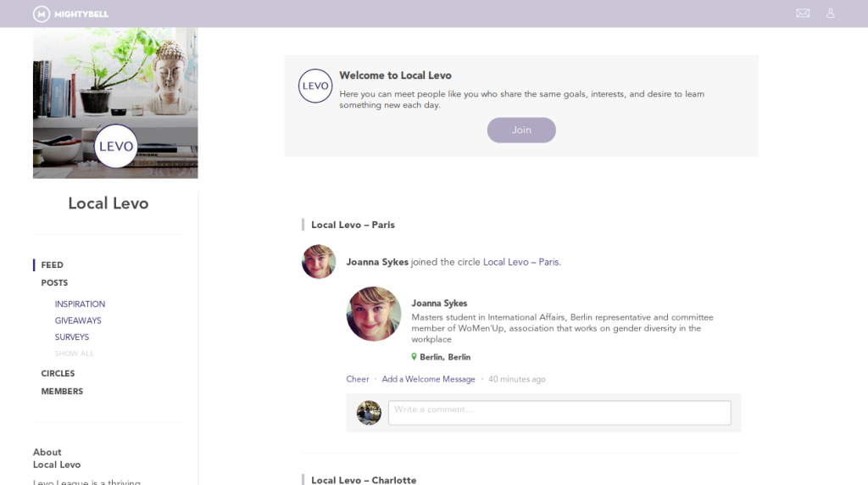868x485 pixels.
Task: Click the Join button
Action: tap(521, 130)
